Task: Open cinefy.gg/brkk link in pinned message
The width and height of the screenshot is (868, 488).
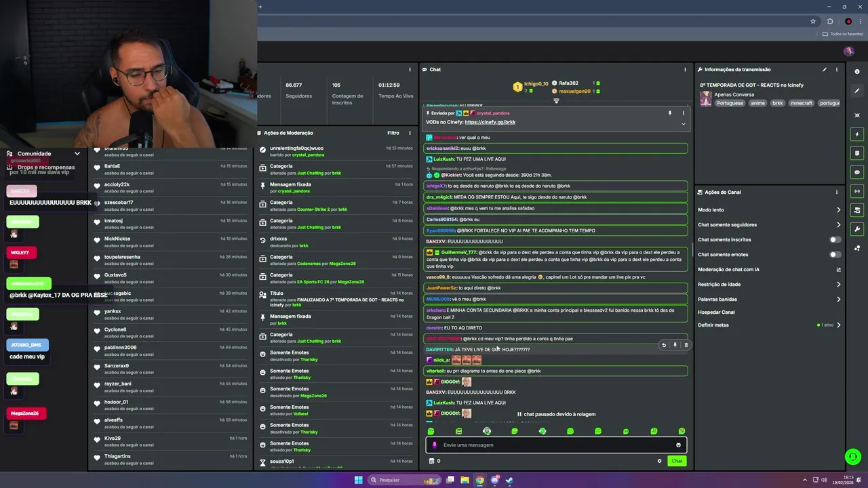Action: coord(490,122)
